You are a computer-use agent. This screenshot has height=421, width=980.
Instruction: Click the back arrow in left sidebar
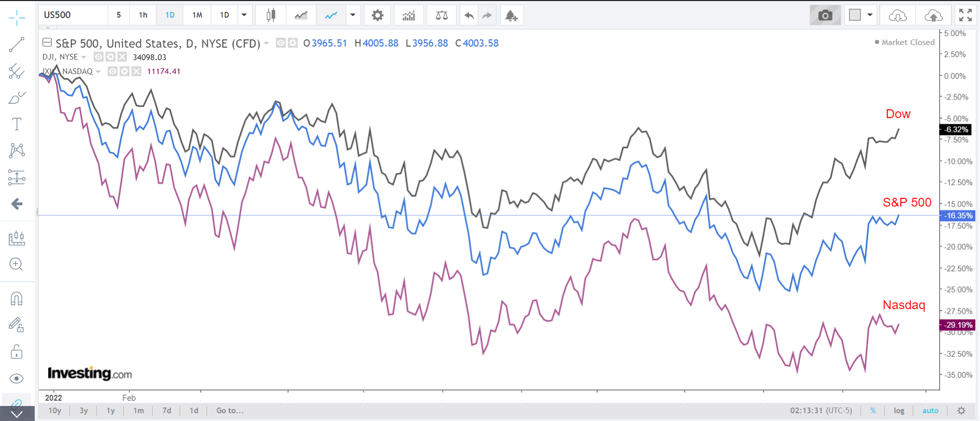click(x=17, y=204)
